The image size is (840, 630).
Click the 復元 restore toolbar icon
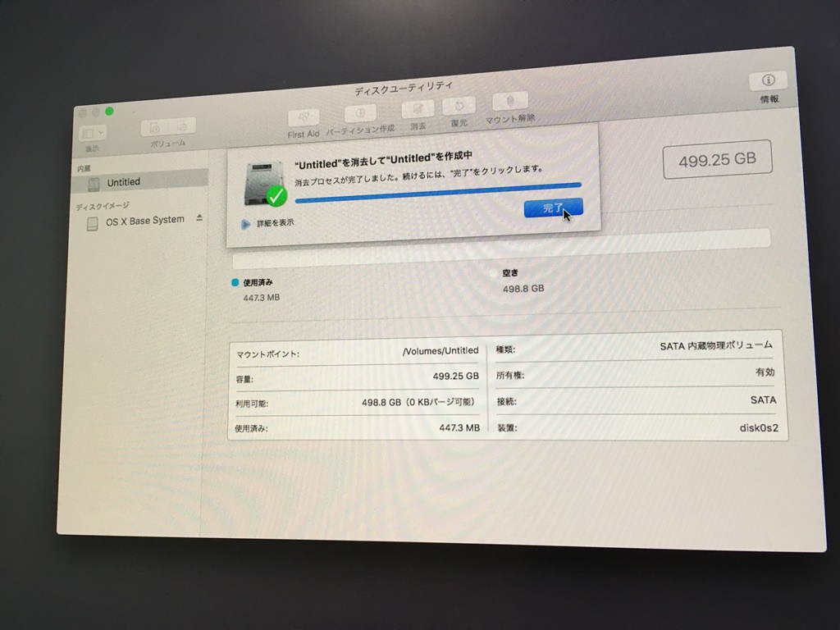(459, 106)
